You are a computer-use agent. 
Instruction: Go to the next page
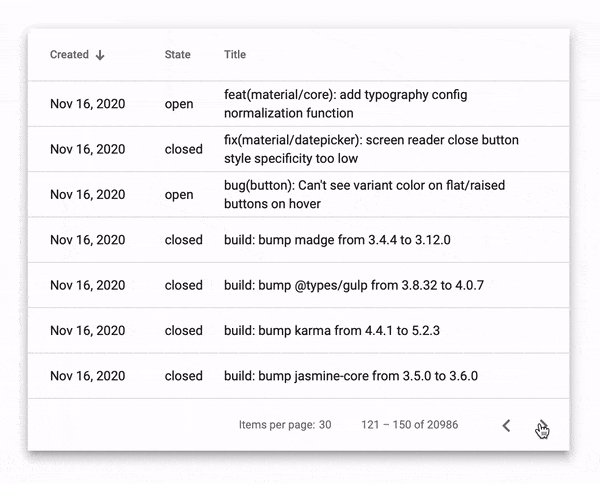click(541, 425)
